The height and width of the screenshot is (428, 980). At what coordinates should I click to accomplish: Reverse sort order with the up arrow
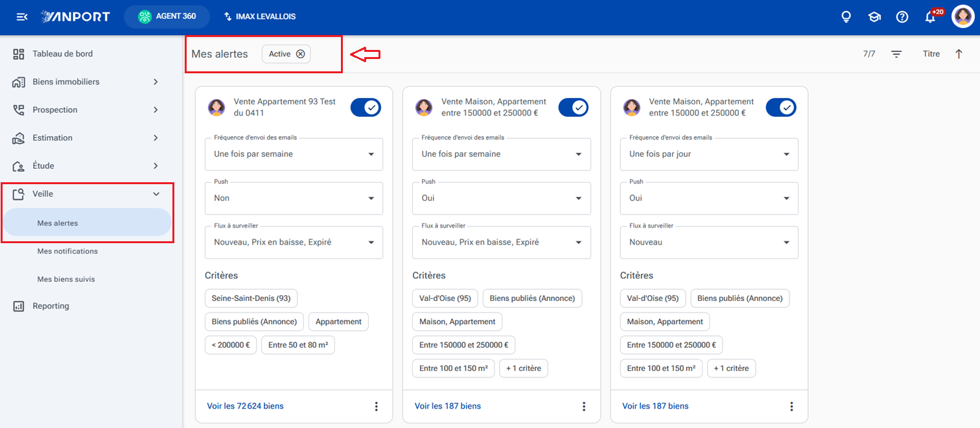click(959, 54)
